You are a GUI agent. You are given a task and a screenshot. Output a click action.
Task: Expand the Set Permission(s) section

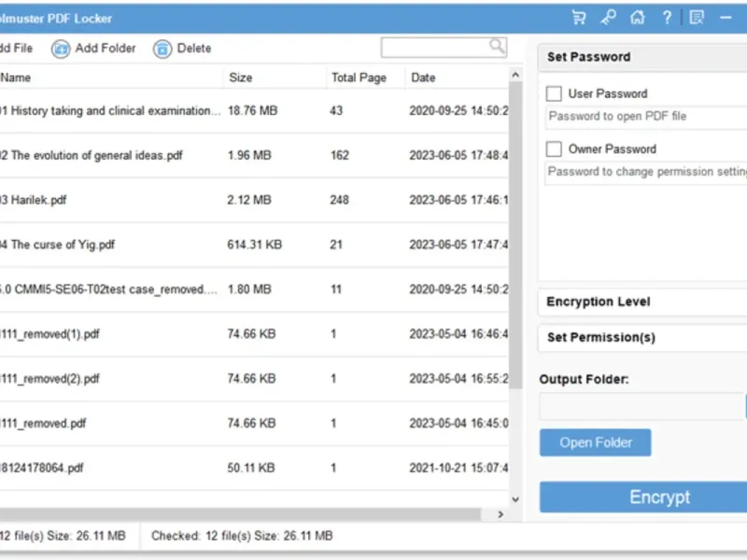click(642, 337)
